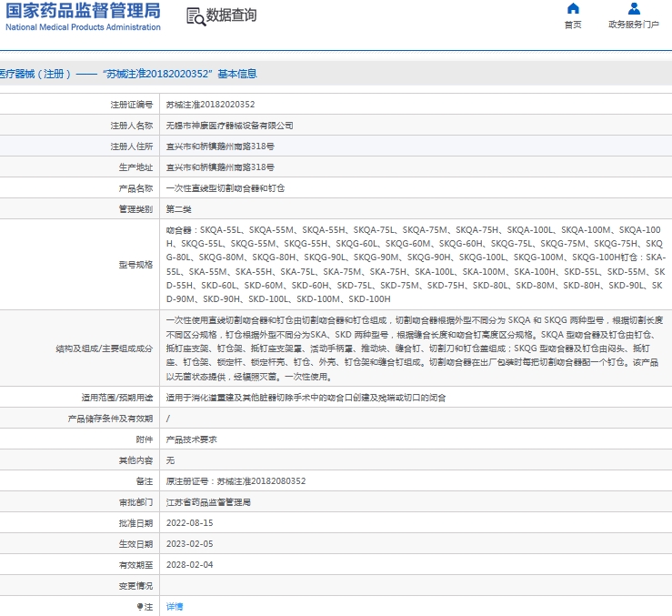Click the 基本信息 section title bar
This screenshot has width=672, height=616.
336,74
